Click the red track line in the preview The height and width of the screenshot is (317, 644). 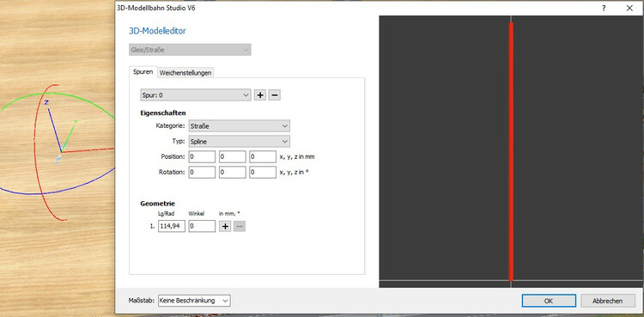(511, 151)
